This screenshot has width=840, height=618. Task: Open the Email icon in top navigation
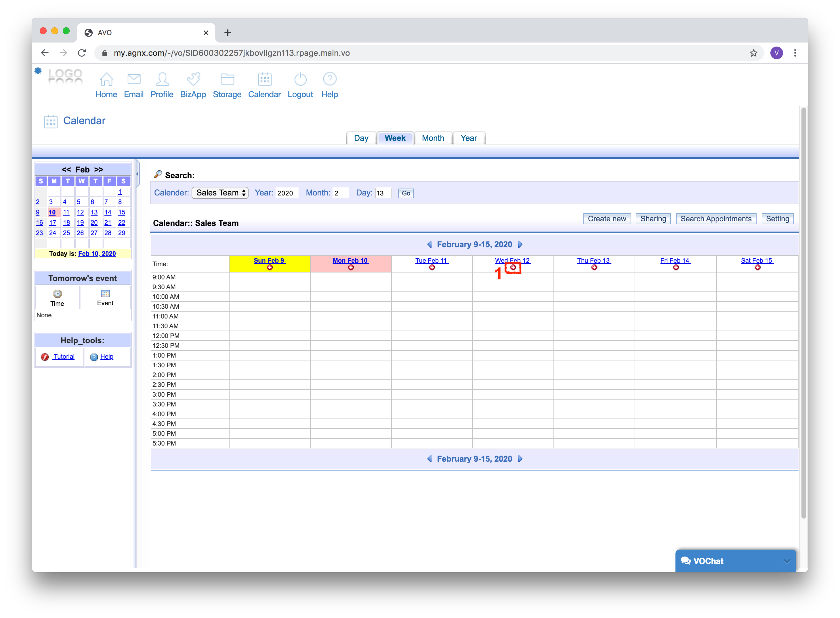click(134, 79)
